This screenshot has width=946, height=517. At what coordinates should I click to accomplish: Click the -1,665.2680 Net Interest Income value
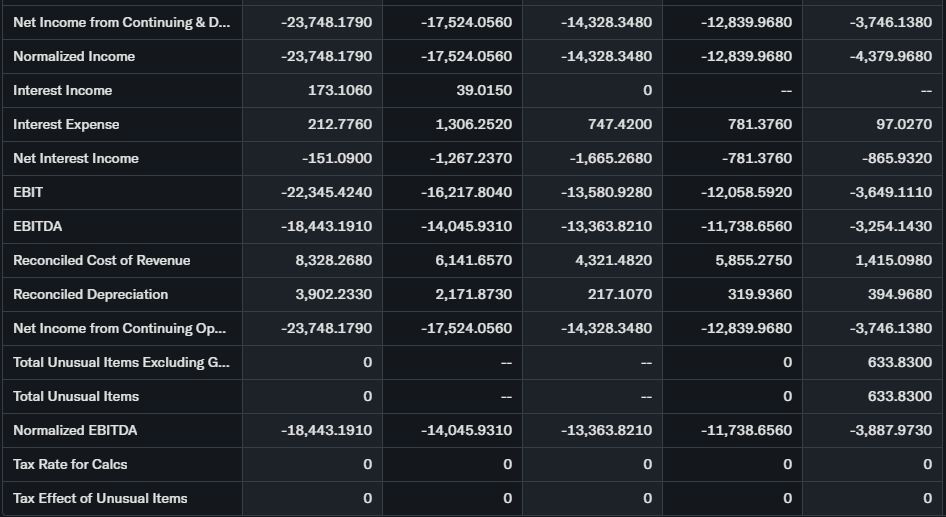611,159
